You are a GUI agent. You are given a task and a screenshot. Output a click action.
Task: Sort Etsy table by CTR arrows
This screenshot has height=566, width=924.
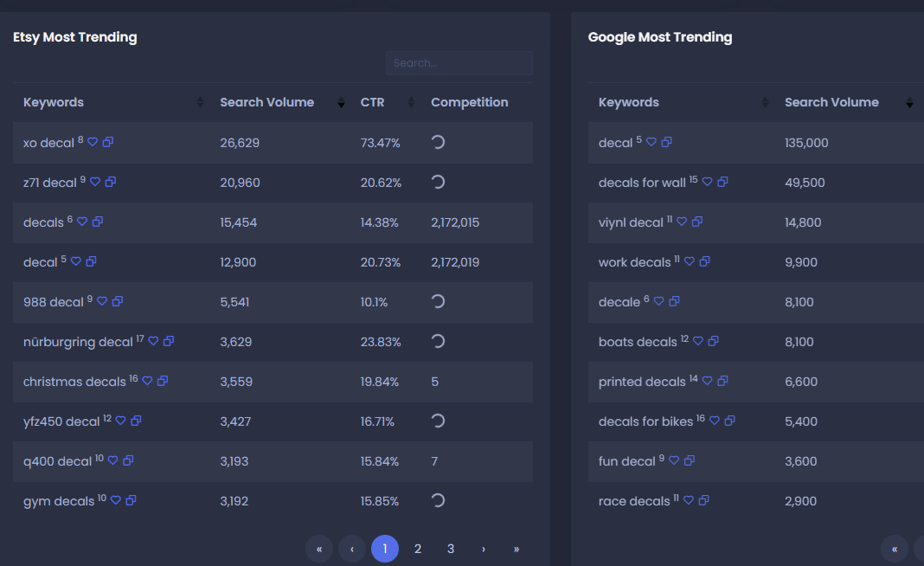411,103
